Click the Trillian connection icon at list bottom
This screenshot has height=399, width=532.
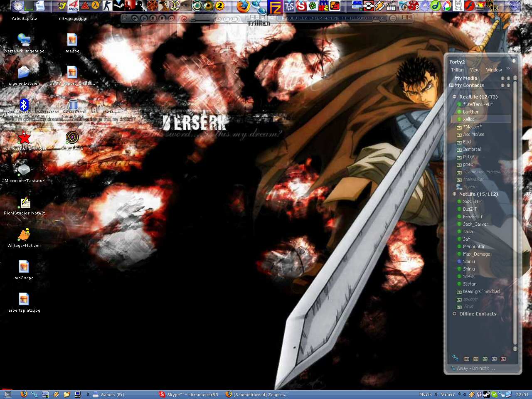tap(455, 358)
